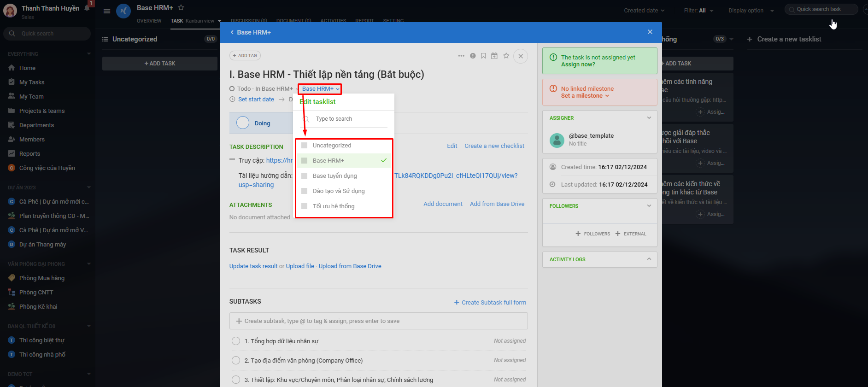Screen dimensions: 868x387
Task: Open My Team in sidebar
Action: pyautogui.click(x=31, y=96)
